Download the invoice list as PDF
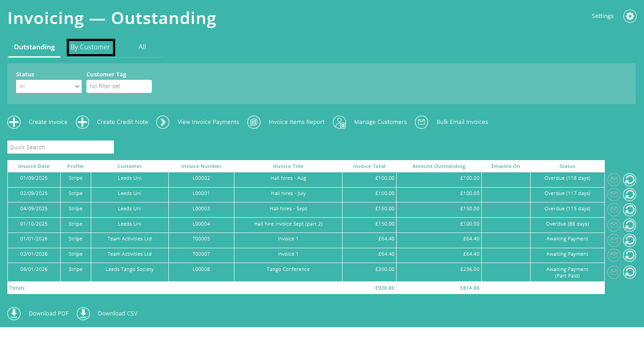This screenshot has height=349, width=644. (x=38, y=313)
